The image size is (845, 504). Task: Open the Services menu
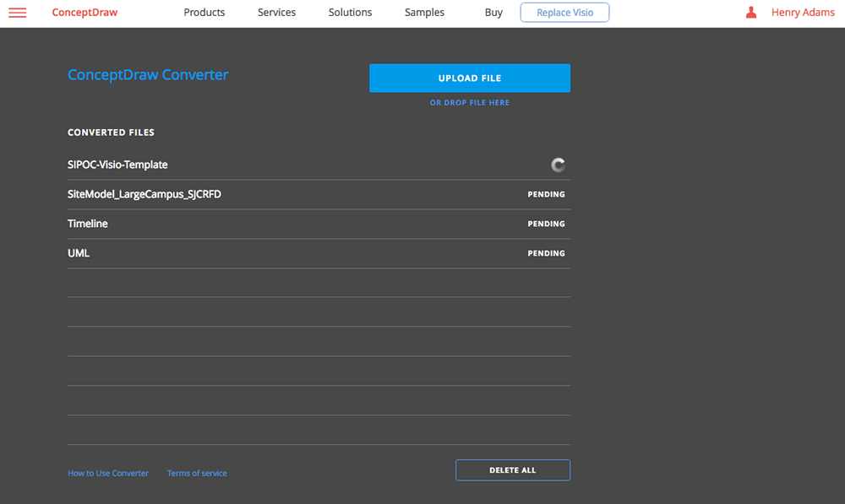coord(276,13)
